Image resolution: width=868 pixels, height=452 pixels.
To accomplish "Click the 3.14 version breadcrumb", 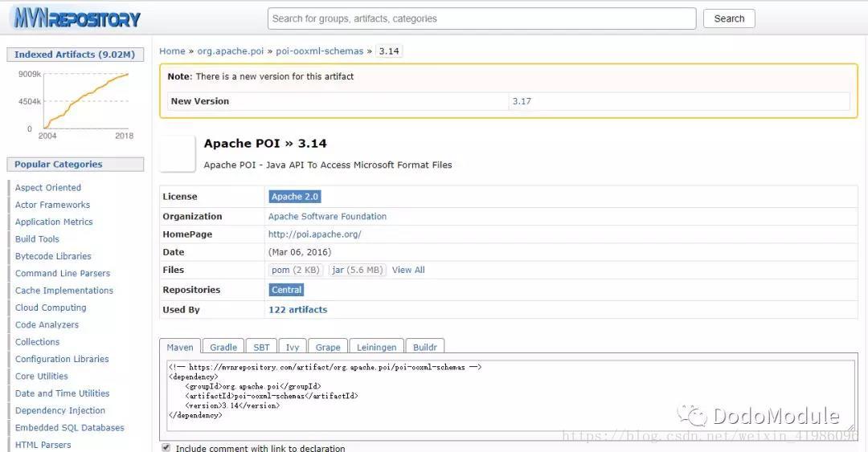I will 389,51.
